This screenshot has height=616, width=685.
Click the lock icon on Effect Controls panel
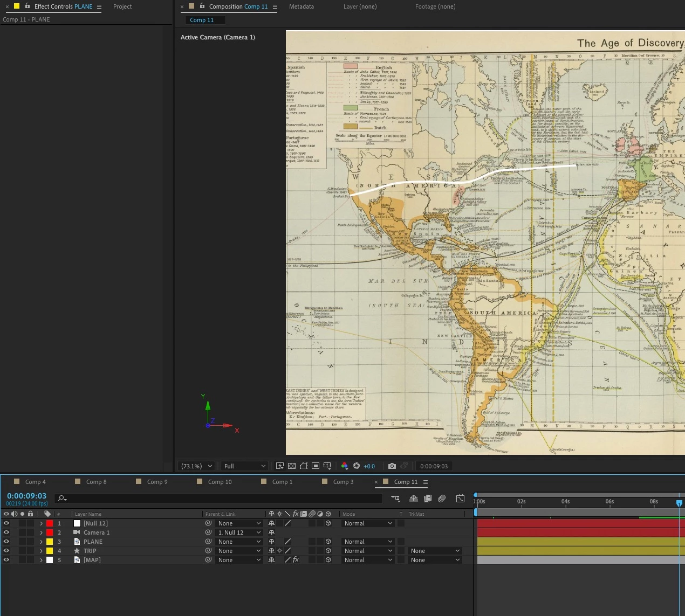[x=28, y=6]
